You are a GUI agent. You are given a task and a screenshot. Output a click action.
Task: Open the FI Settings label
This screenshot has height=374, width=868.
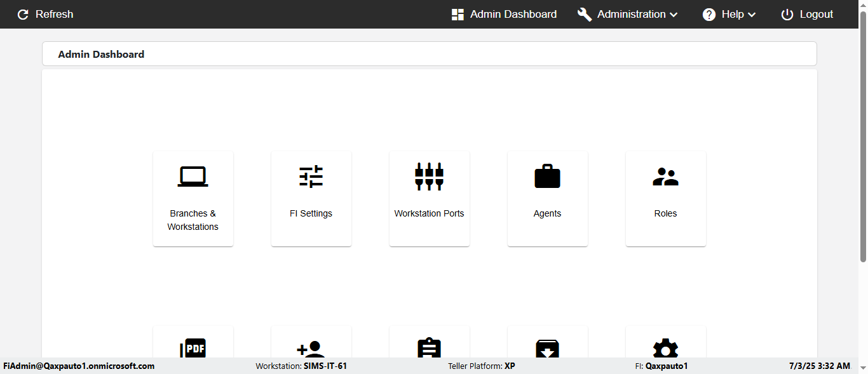[x=311, y=213]
